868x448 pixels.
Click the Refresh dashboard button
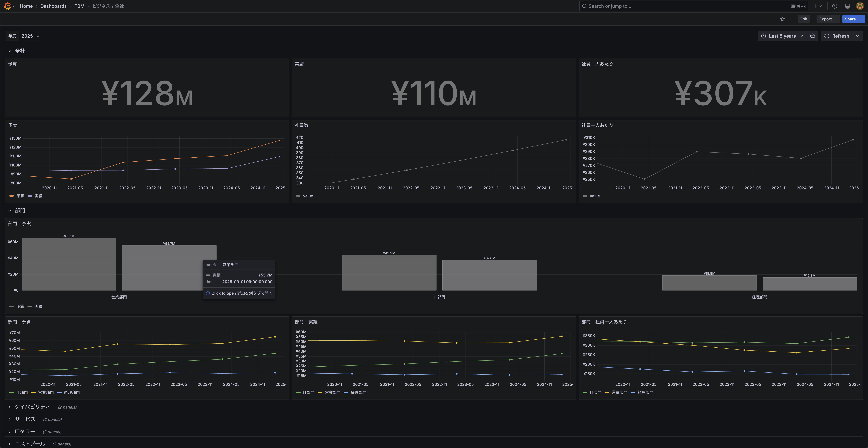(836, 36)
